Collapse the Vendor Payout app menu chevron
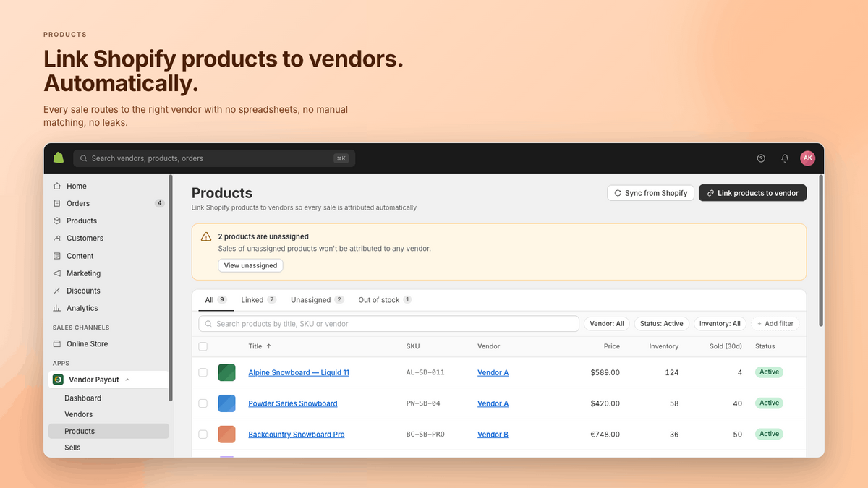Image resolution: width=868 pixels, height=488 pixels. click(127, 380)
